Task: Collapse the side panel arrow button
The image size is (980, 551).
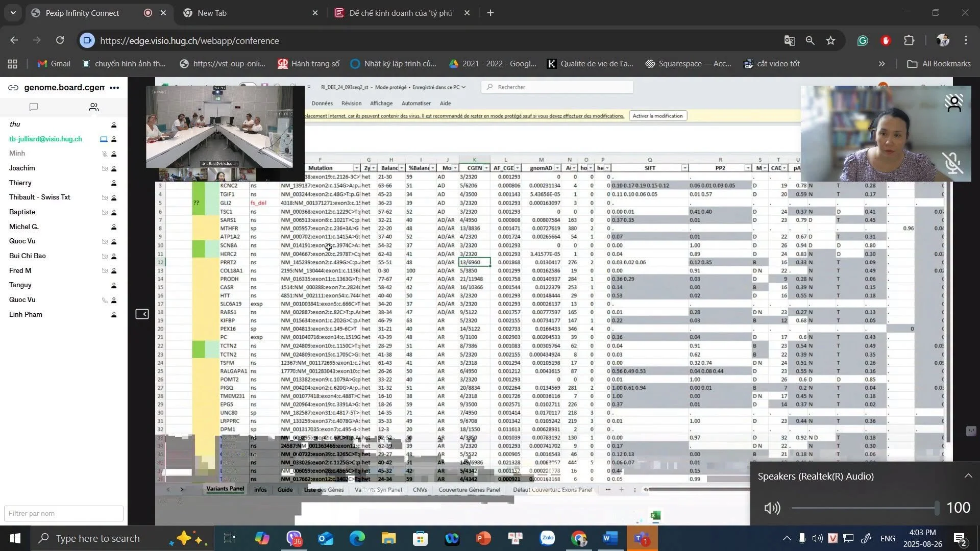Action: click(142, 314)
